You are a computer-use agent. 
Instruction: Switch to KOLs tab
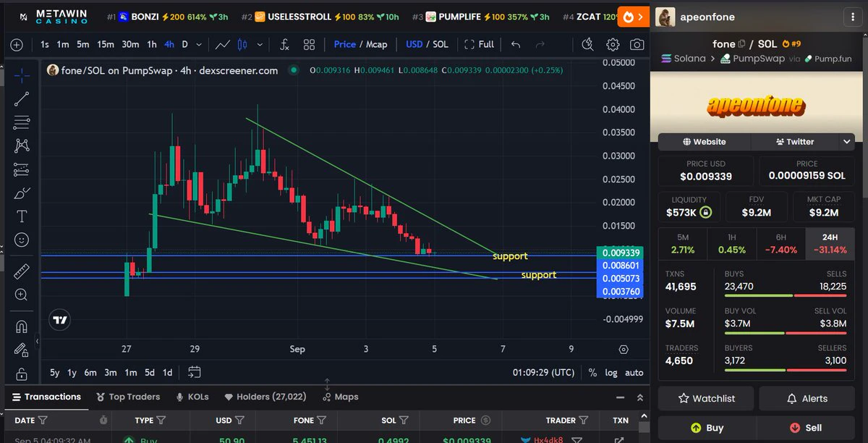[x=192, y=397]
